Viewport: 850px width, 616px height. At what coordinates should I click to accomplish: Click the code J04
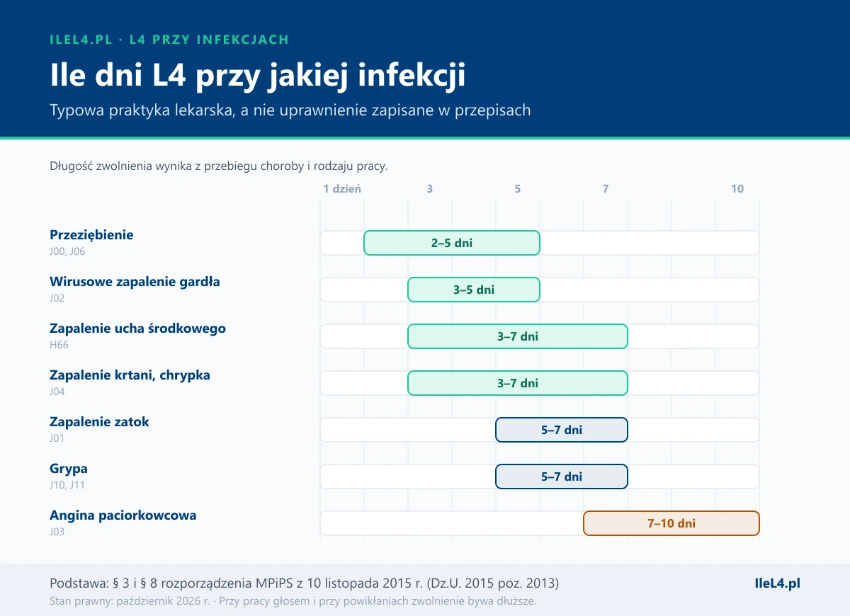[x=57, y=392]
